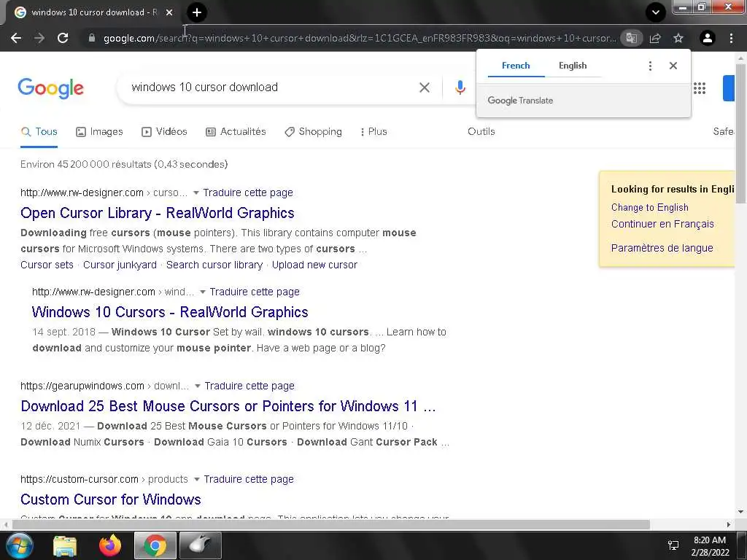Viewport: 747px width, 560px height.
Task: Click Traduire cette page for Windows 10 Cursors
Action: click(255, 292)
